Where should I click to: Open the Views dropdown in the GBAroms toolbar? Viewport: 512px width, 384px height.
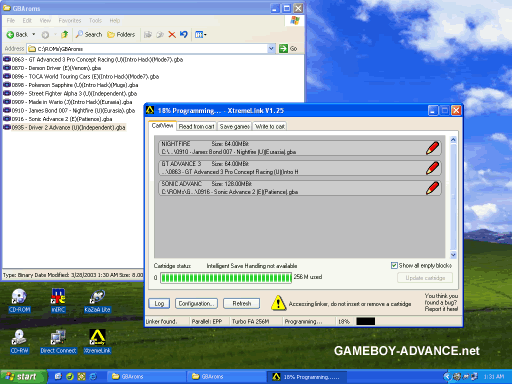click(x=201, y=34)
